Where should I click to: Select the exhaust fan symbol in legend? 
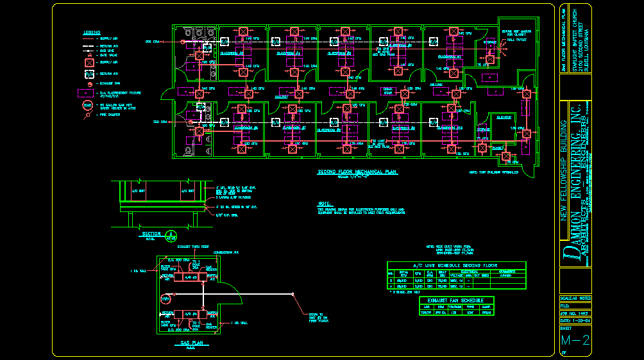(x=89, y=83)
